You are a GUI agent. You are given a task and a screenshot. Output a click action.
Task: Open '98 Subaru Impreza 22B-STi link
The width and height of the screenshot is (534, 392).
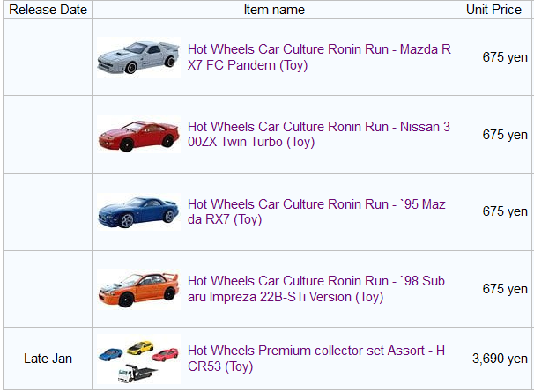316,289
